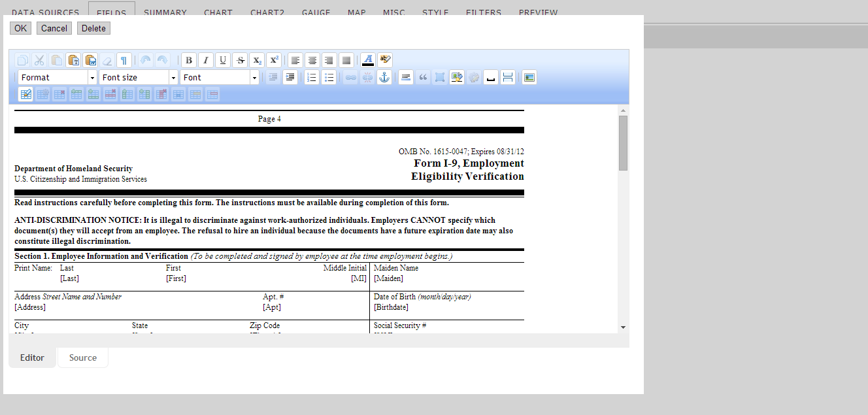Open the CHART tab
The image size is (868, 415).
(x=218, y=12)
